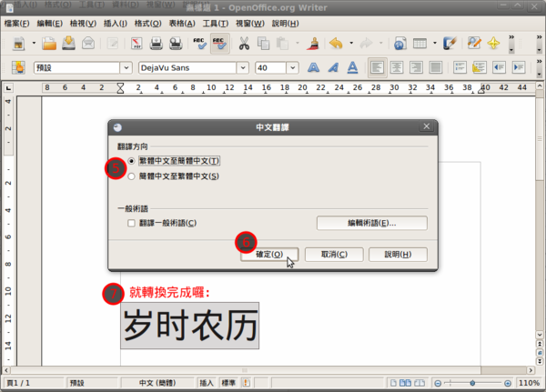546x392 pixels.
Task: Open the Navigator star icon
Action: pyautogui.click(x=493, y=44)
